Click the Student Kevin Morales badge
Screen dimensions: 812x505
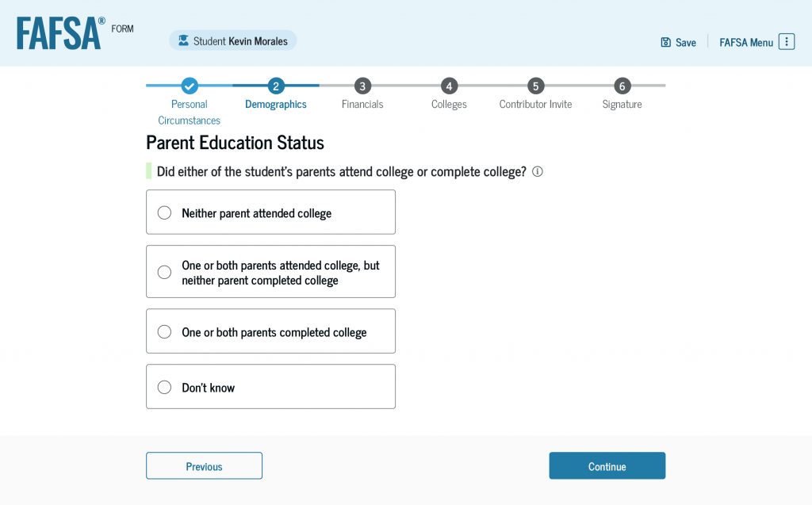pyautogui.click(x=232, y=40)
